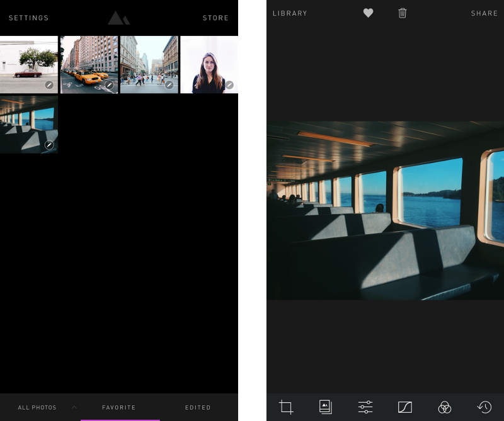
Task: Go back to Library
Action: 290,13
